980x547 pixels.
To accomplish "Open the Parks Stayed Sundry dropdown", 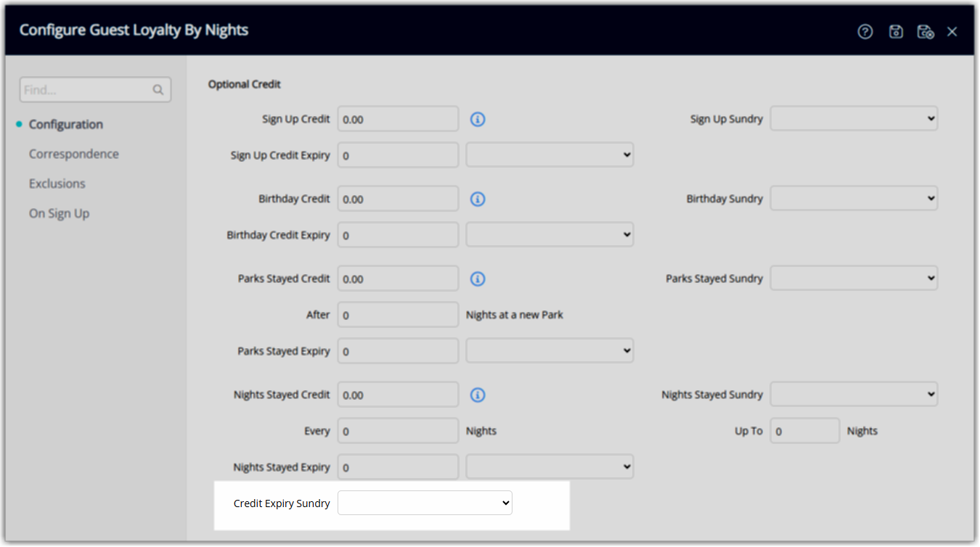I will pyautogui.click(x=854, y=279).
